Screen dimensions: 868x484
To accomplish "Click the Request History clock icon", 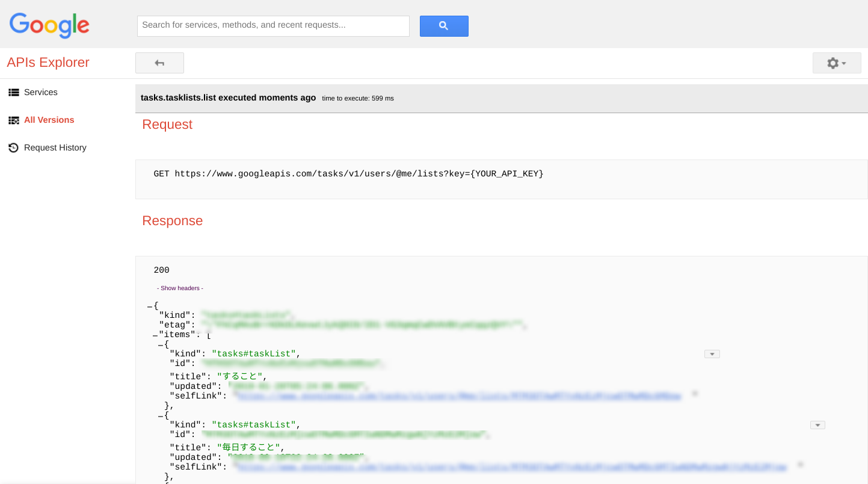I will click(x=13, y=147).
